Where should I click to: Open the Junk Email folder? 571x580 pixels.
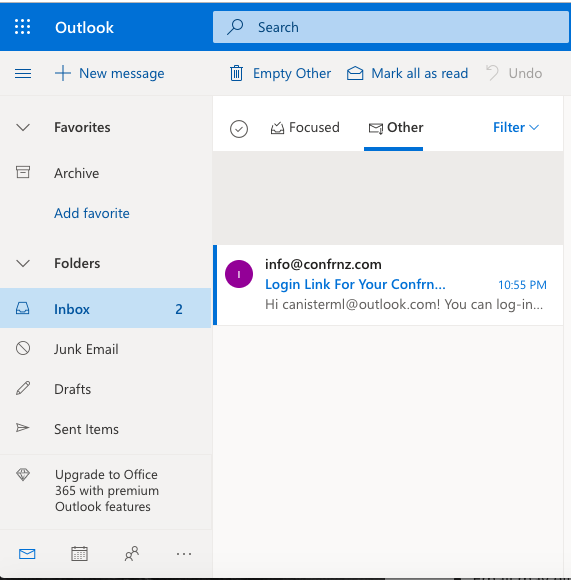tap(106, 349)
